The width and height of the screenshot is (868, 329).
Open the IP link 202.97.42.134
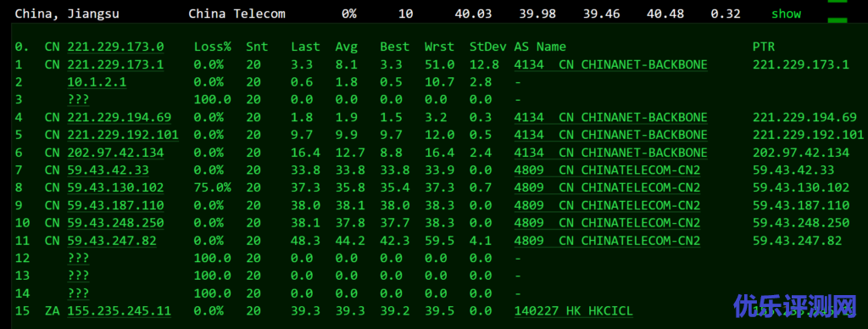115,153
